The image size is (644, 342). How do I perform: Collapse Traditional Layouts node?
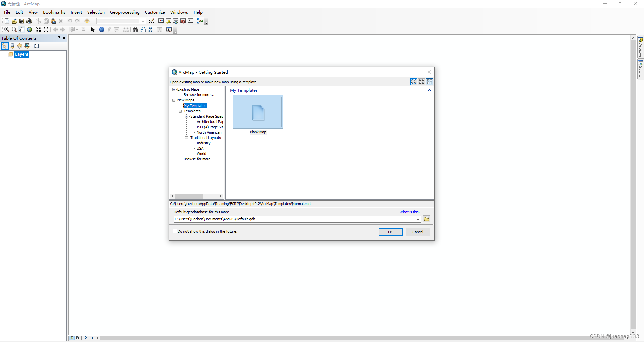(x=187, y=138)
